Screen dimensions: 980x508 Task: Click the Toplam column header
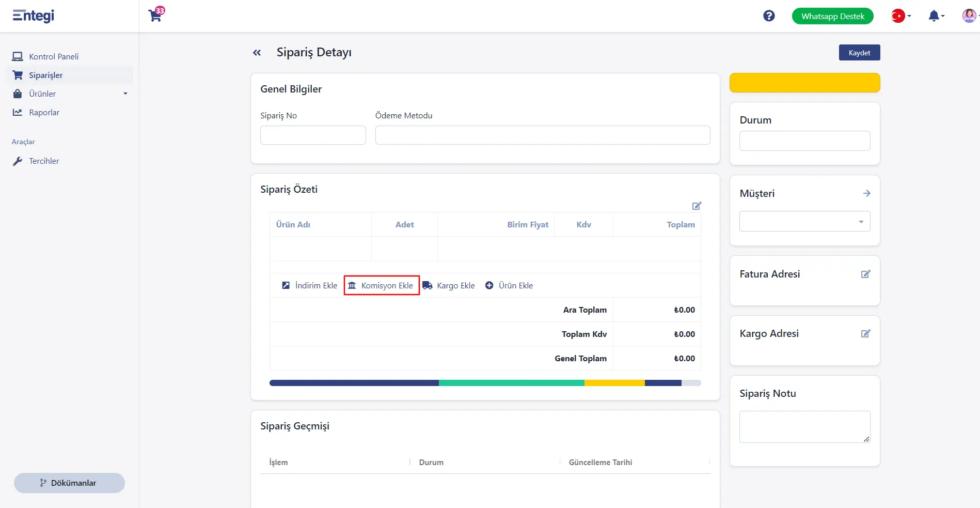click(x=681, y=224)
